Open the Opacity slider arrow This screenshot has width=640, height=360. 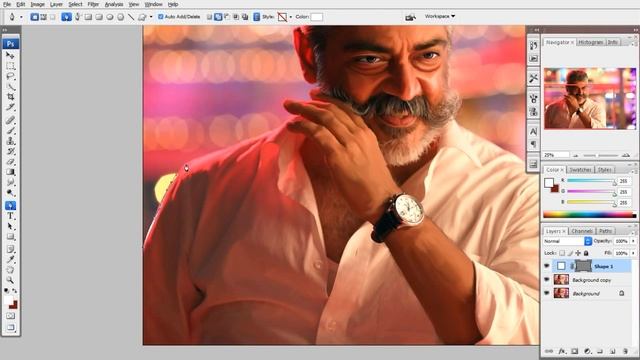point(633,241)
